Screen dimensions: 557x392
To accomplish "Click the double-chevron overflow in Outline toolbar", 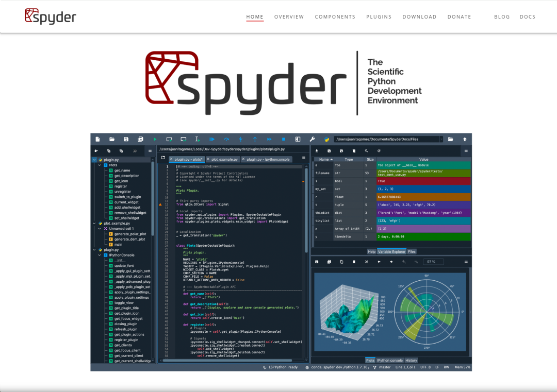I will [x=135, y=151].
